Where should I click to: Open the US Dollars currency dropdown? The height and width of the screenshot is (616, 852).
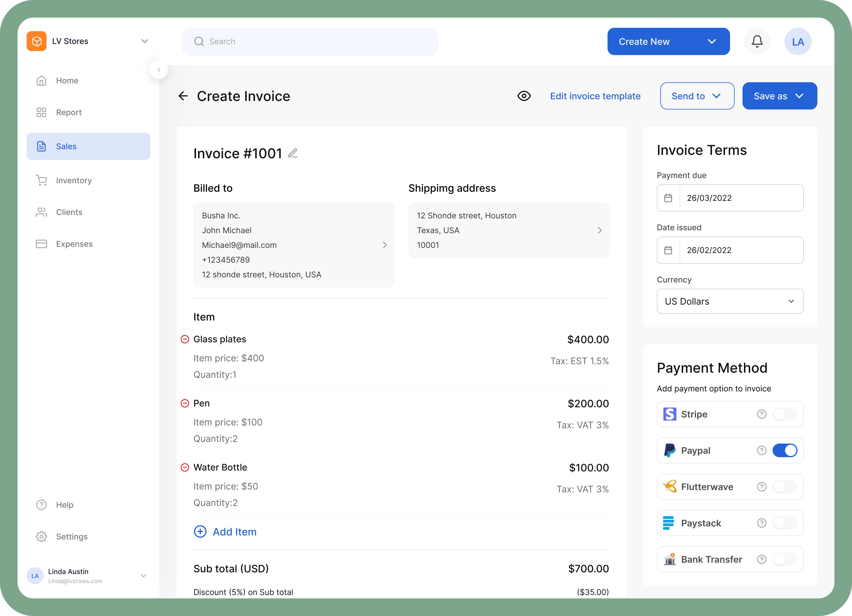point(730,301)
